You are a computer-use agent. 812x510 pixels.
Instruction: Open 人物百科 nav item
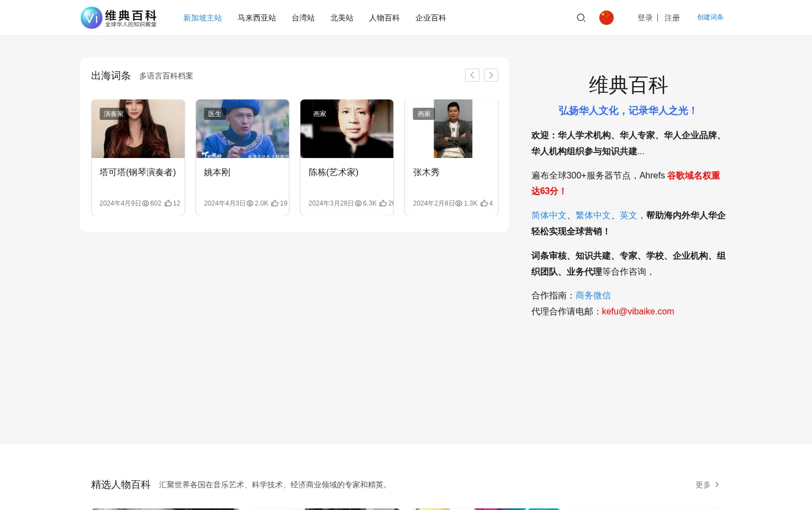point(384,18)
